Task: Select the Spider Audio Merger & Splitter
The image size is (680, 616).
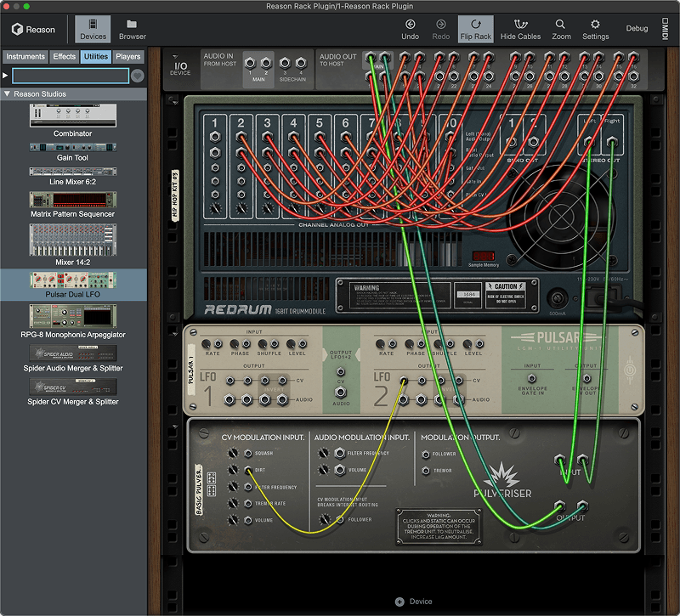Action: click(x=73, y=359)
